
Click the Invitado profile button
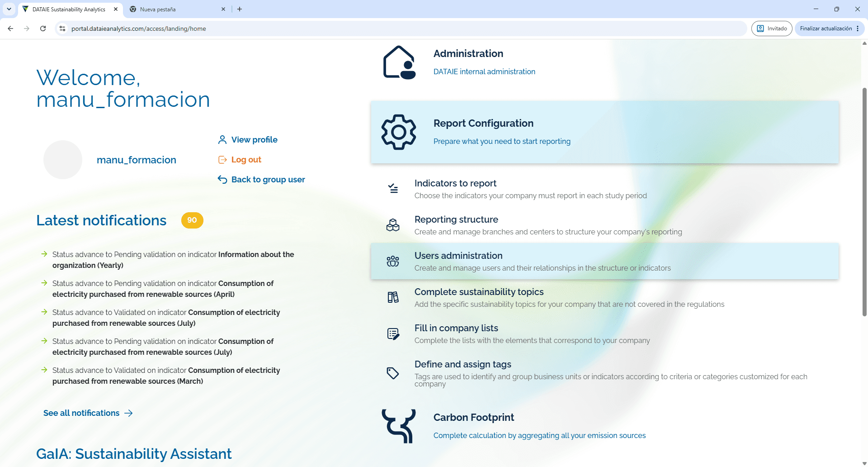(x=772, y=29)
